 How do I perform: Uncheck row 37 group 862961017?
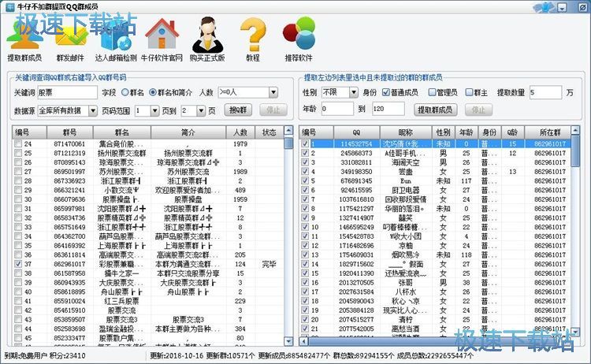click(18, 264)
